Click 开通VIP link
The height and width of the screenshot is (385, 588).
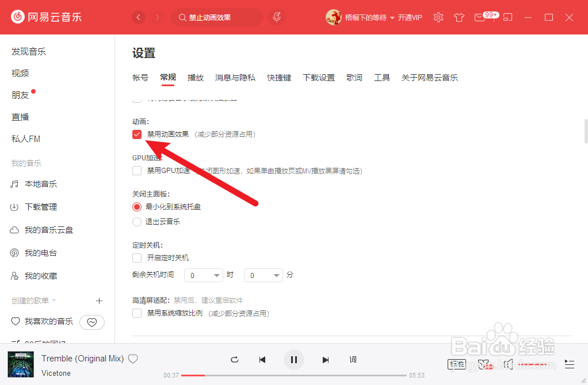tap(410, 18)
